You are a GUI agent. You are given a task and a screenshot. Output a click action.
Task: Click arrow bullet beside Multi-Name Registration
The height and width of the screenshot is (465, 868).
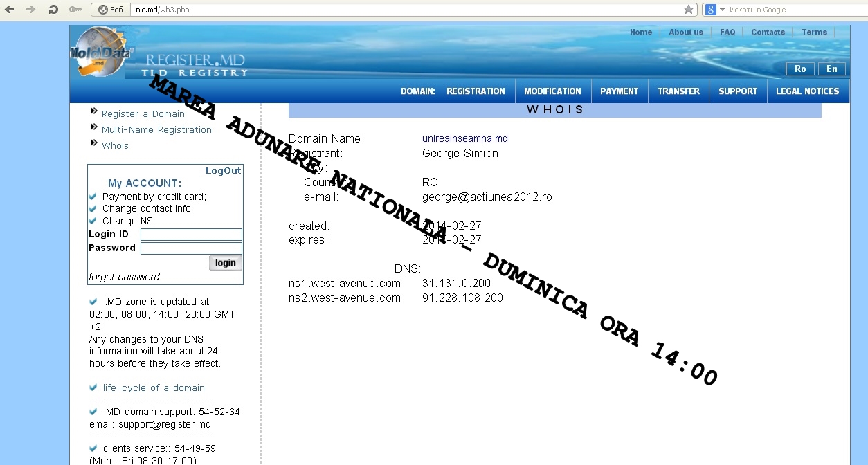94,127
